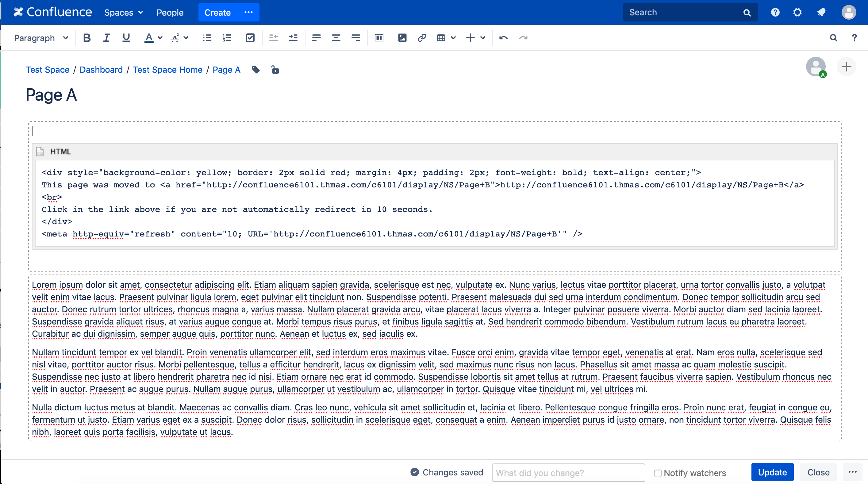Click the Bold formatting icon
This screenshot has height=484, width=868.
click(86, 37)
